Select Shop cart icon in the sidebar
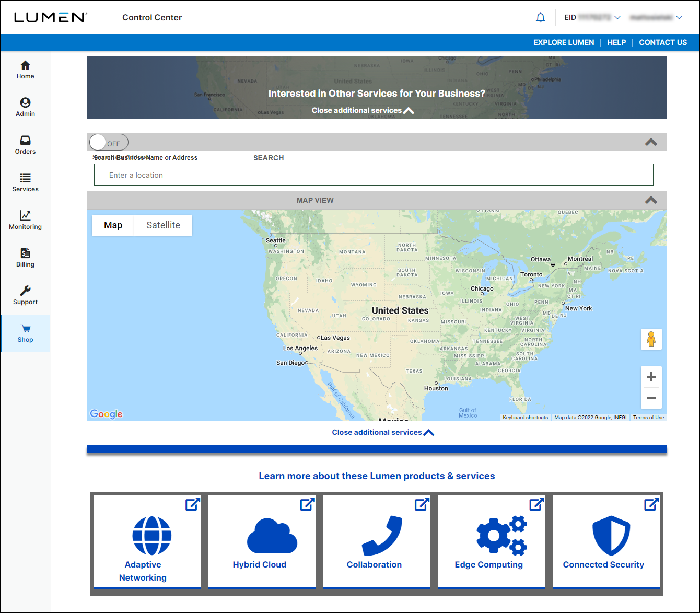 click(x=25, y=329)
